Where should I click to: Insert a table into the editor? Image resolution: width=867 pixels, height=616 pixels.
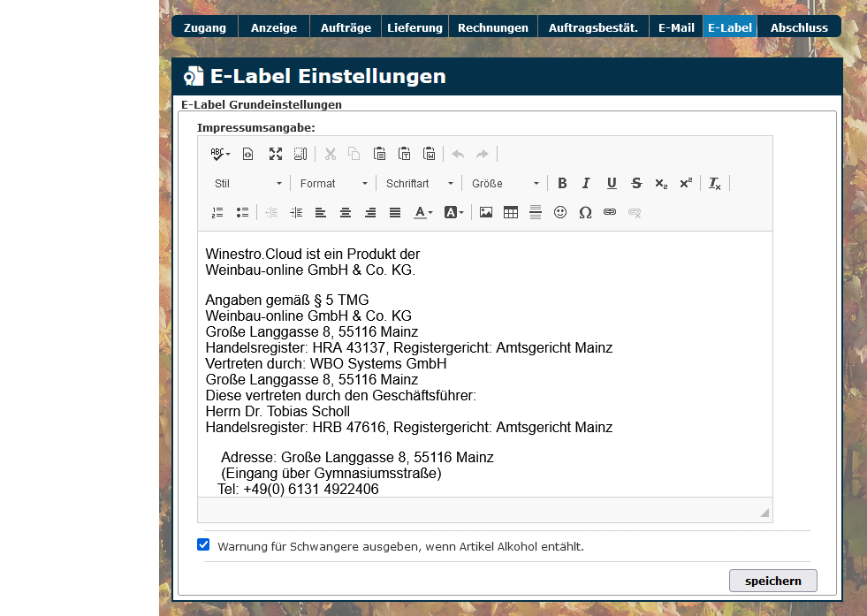coord(511,212)
